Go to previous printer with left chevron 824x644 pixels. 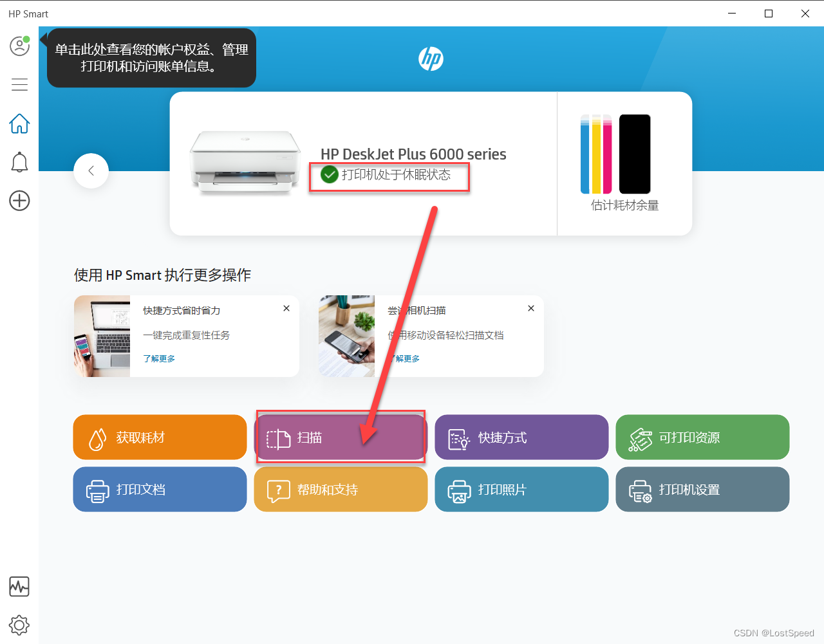tap(91, 170)
